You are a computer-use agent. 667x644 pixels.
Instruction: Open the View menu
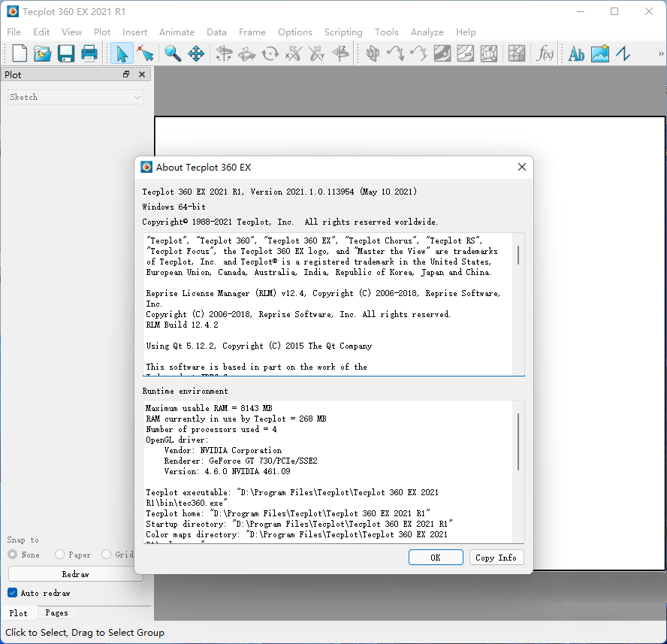(71, 32)
